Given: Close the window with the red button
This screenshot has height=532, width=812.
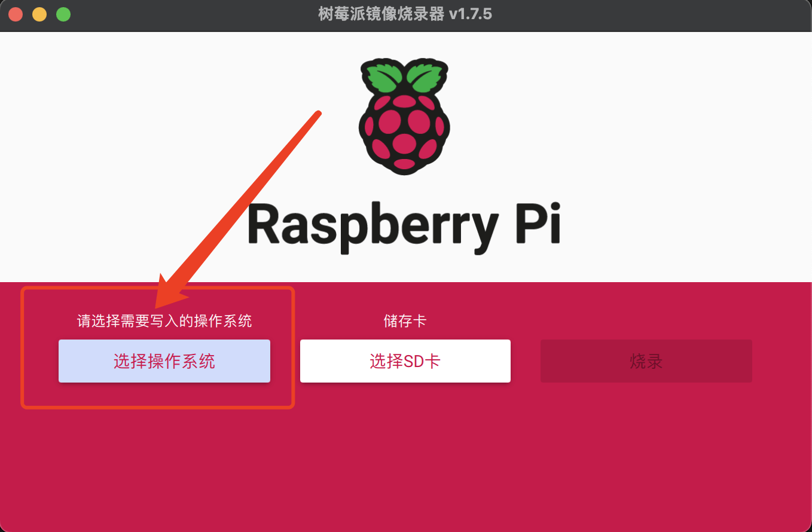Looking at the screenshot, I should coord(16,14).
